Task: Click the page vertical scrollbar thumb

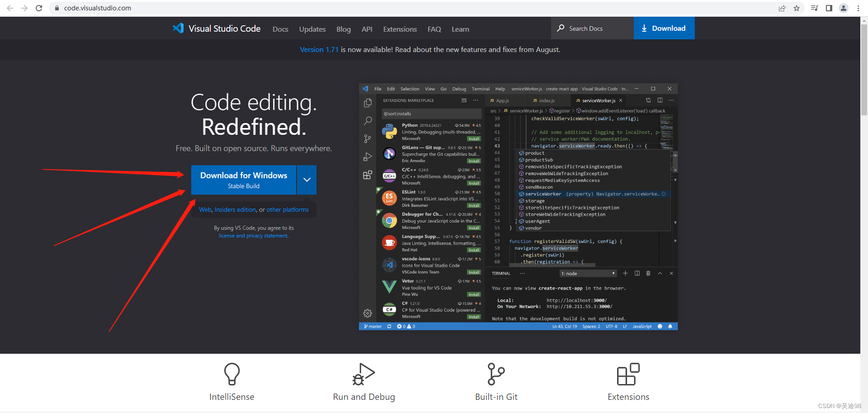Action: point(864,70)
